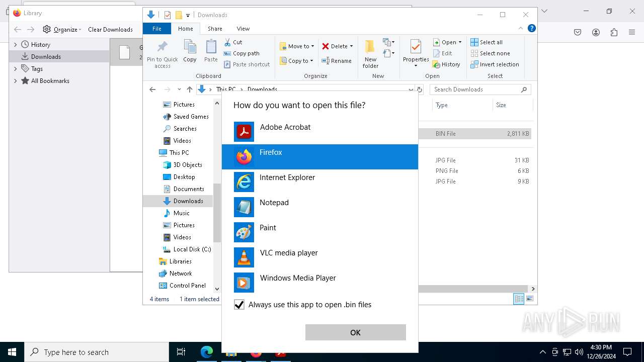This screenshot has height=362, width=644.
Task: Click the Size column header
Action: [512, 105]
